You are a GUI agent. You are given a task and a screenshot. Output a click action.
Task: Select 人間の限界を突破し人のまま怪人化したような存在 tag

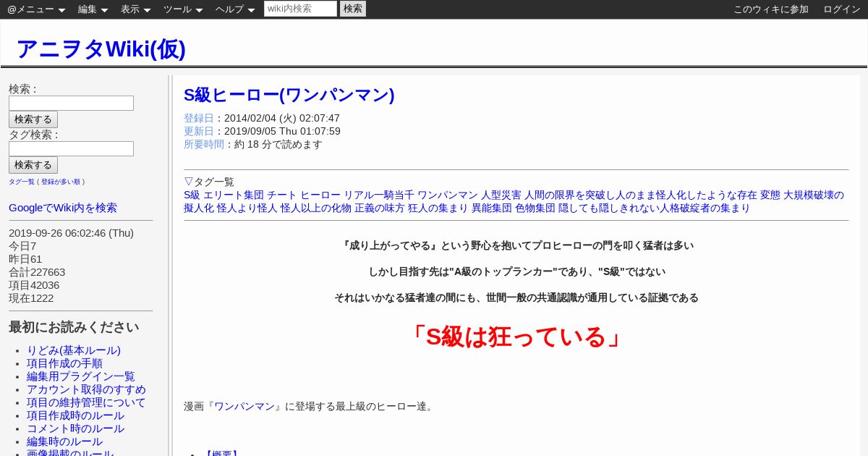641,195
